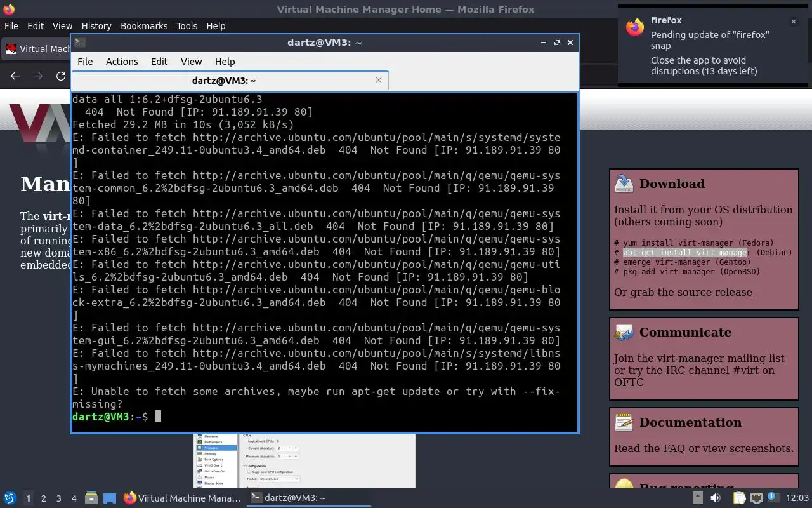Switch to the Firefox task in taskbar
The width and height of the screenshot is (812, 508).
coord(183,498)
